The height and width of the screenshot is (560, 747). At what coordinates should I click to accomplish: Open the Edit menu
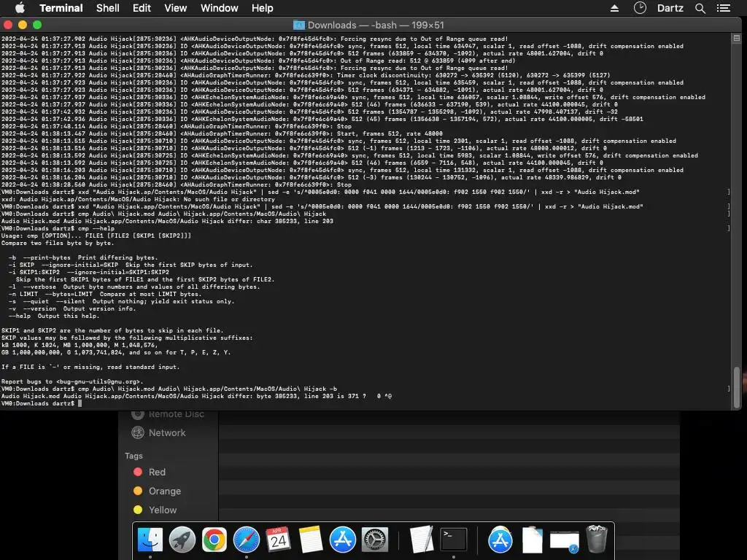(142, 8)
